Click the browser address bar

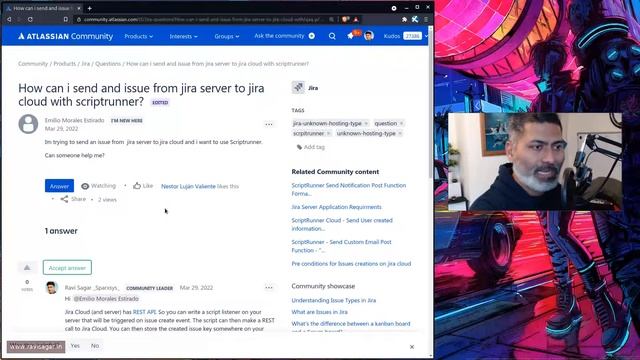[204, 19]
